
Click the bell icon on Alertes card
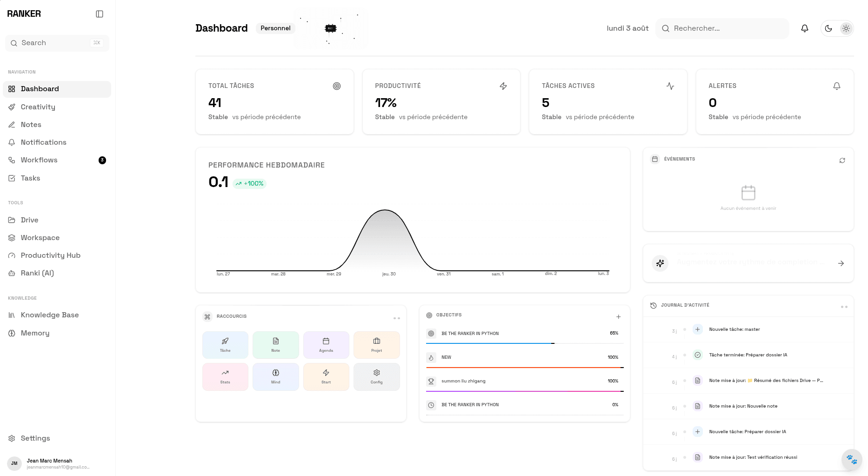point(837,86)
